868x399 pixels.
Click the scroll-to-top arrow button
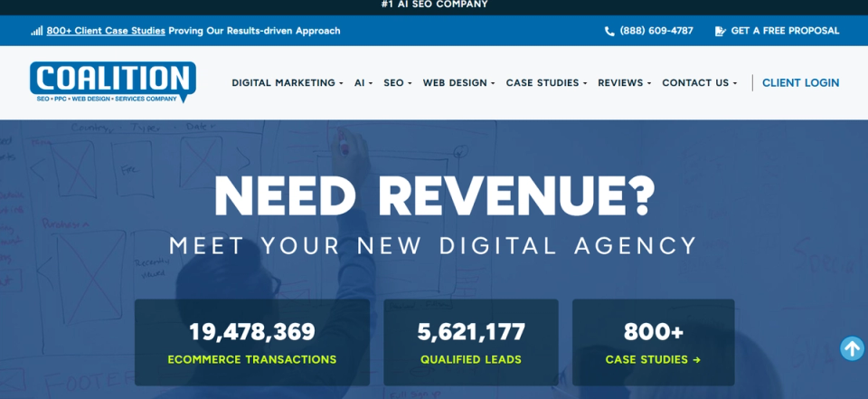coord(852,348)
